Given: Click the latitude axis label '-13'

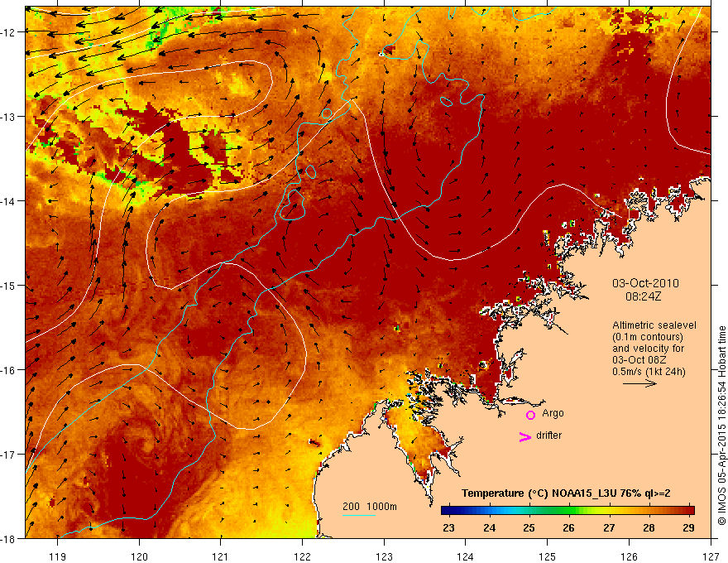Looking at the screenshot, I should (x=9, y=117).
